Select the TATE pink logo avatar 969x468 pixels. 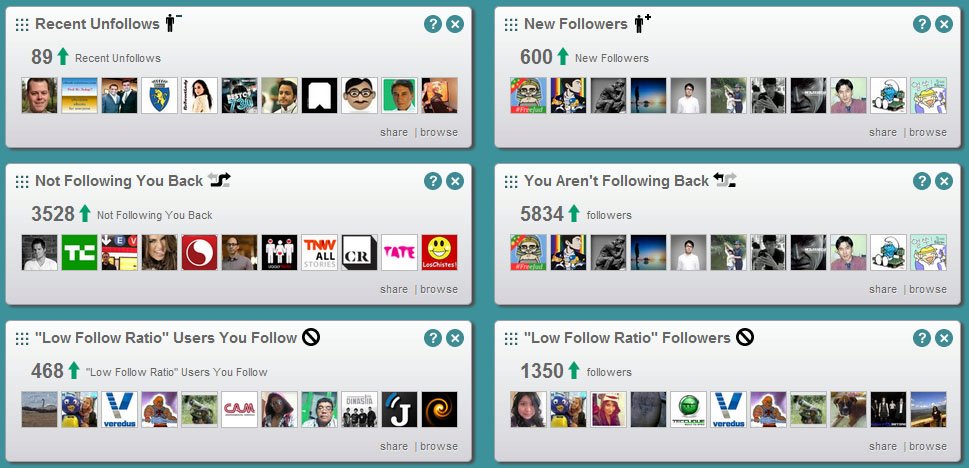(399, 252)
